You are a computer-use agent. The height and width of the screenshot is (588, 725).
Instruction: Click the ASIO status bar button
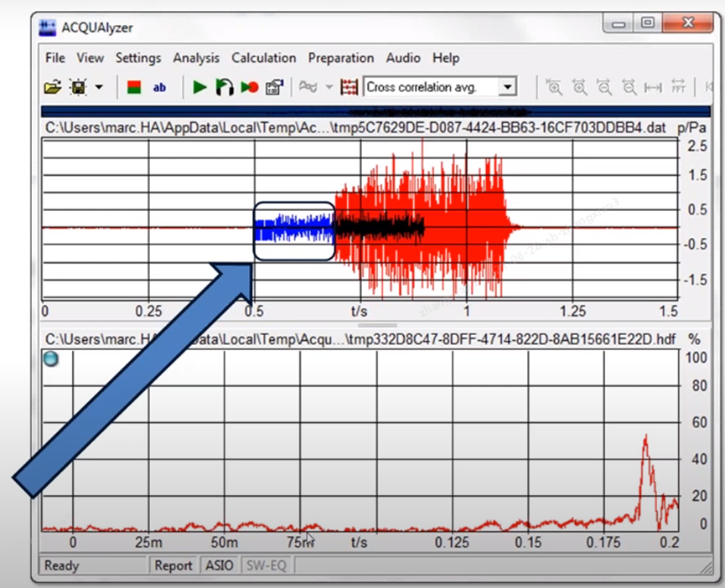pos(219,565)
